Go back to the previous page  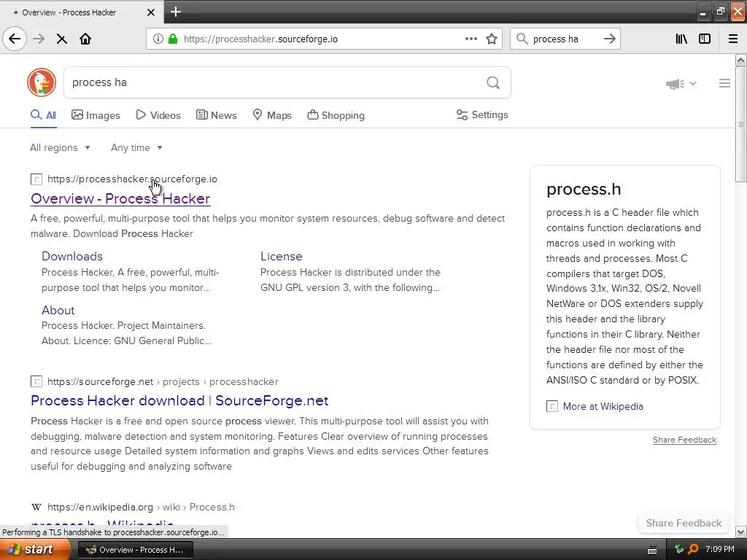click(15, 39)
